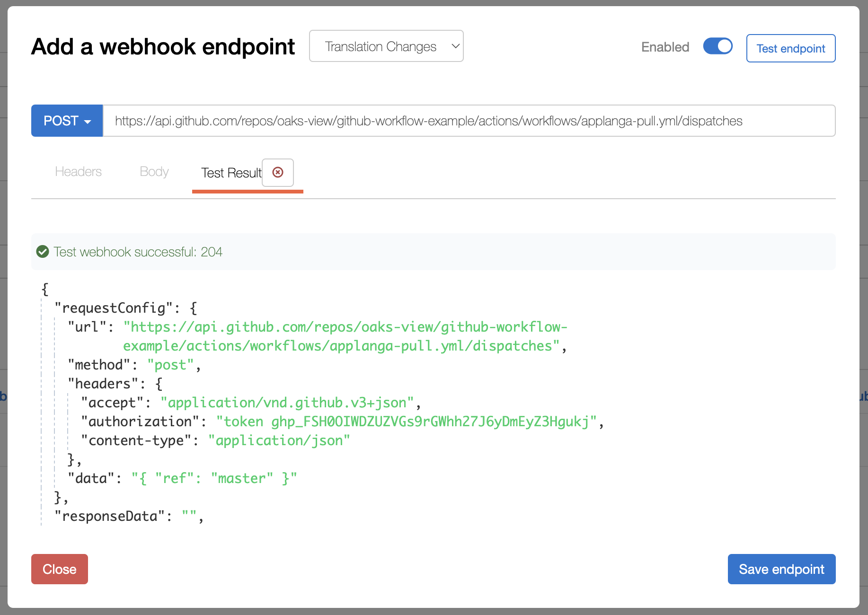
Task: Switch to the Body tab
Action: click(x=154, y=172)
